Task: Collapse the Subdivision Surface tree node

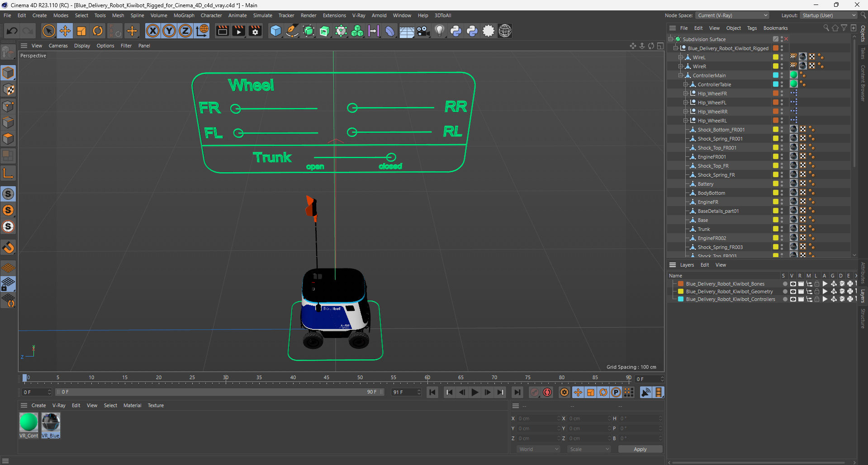Action: point(671,39)
